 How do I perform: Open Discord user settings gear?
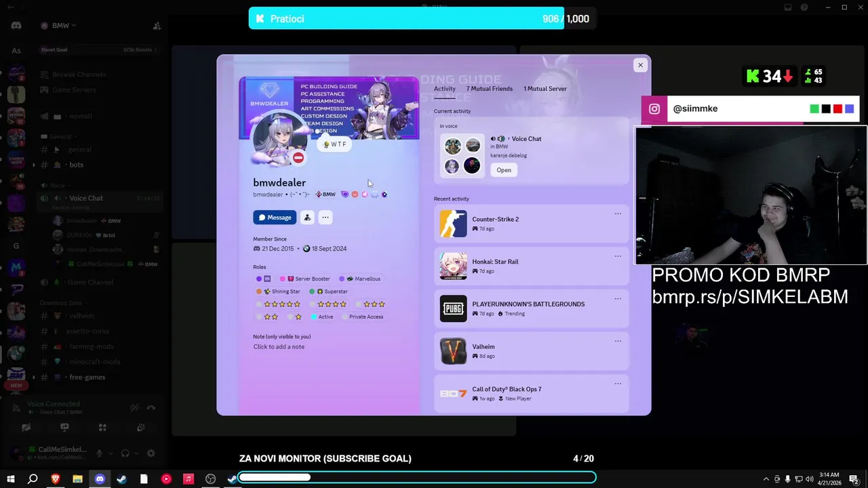pos(151,453)
